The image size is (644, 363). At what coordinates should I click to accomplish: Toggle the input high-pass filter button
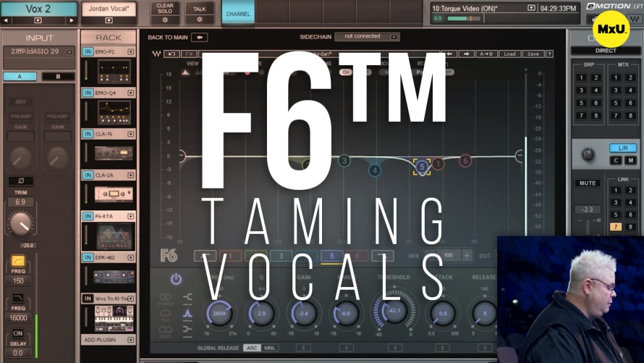[x=17, y=260]
